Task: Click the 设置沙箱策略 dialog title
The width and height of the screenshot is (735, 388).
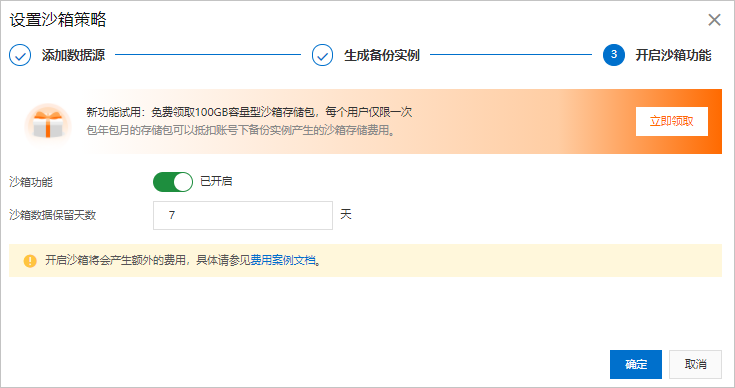Action: (x=58, y=20)
